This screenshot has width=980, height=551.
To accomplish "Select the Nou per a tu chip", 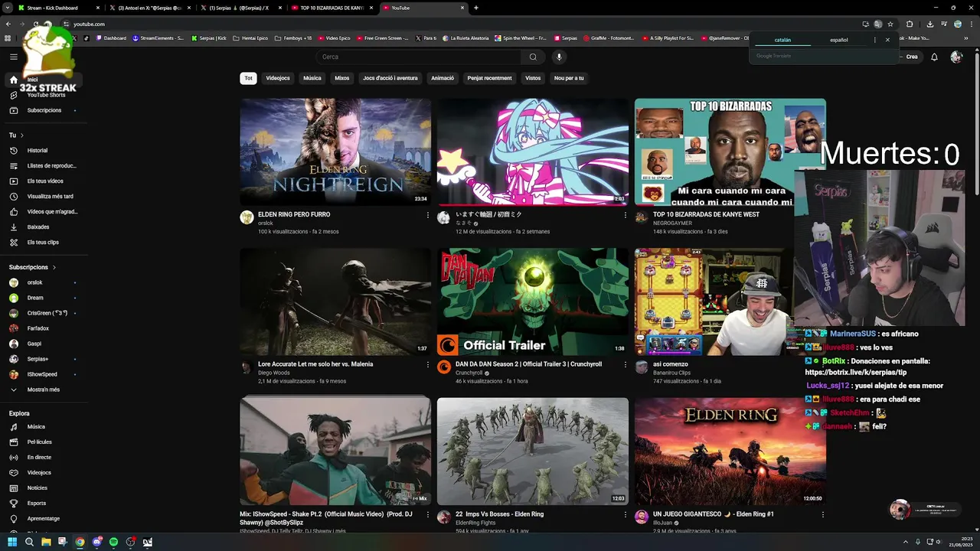I will click(x=569, y=78).
